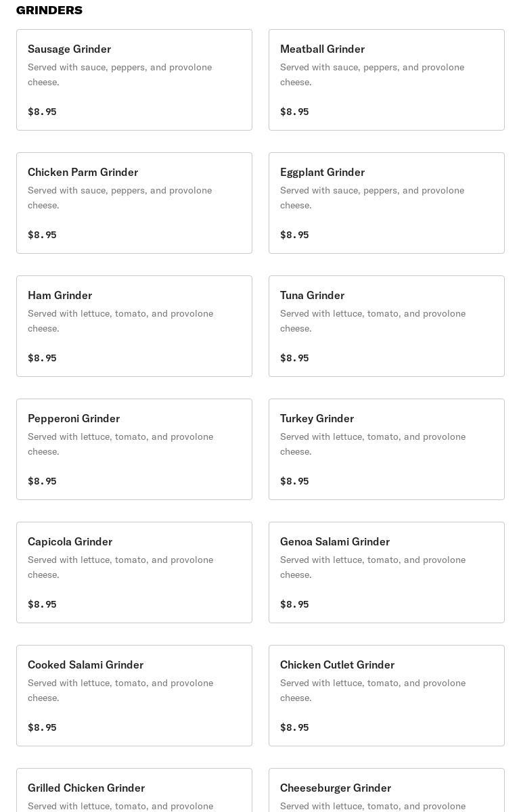Select the Cheeseburger Grinder card
This screenshot has height=812, width=521.
coord(386,790)
